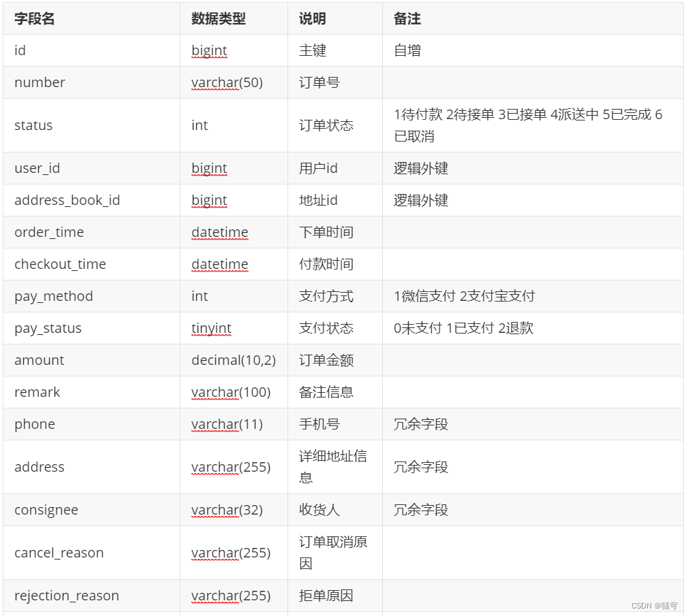Select the 'address' field name in 详细地址信息 row
This screenshot has width=688, height=616.
pos(39,468)
